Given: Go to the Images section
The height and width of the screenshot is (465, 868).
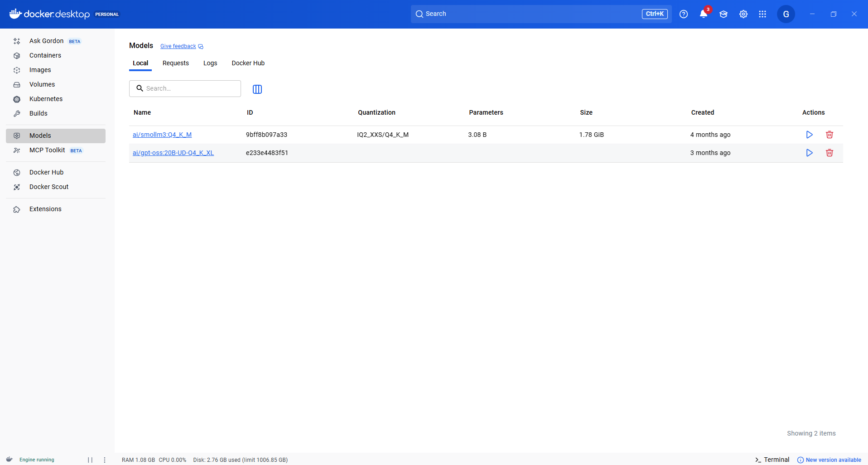Looking at the screenshot, I should (55, 70).
